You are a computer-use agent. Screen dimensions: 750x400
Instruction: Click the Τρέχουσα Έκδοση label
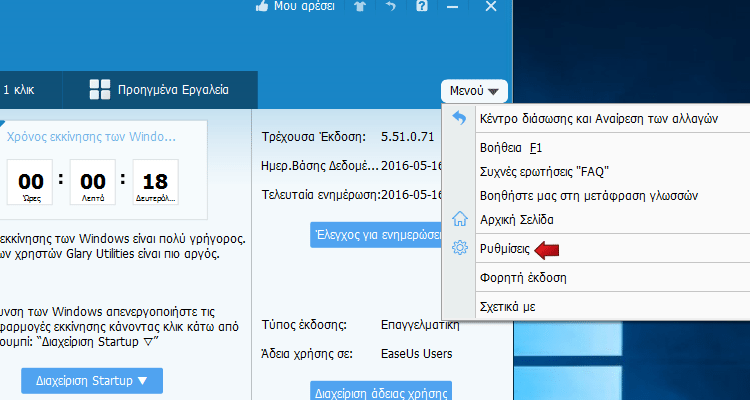tap(314, 137)
